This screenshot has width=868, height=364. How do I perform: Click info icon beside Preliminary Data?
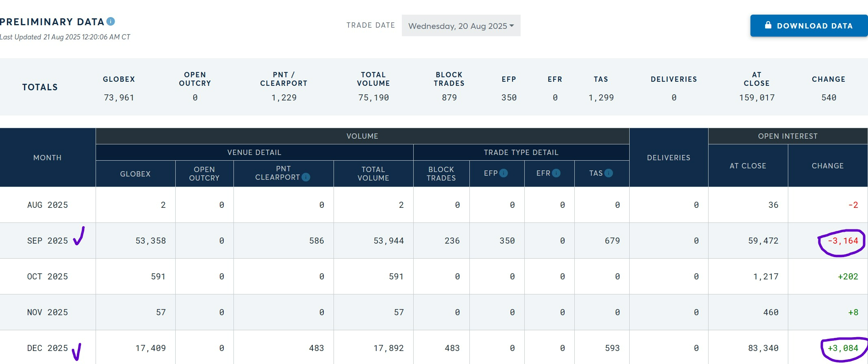tap(111, 22)
